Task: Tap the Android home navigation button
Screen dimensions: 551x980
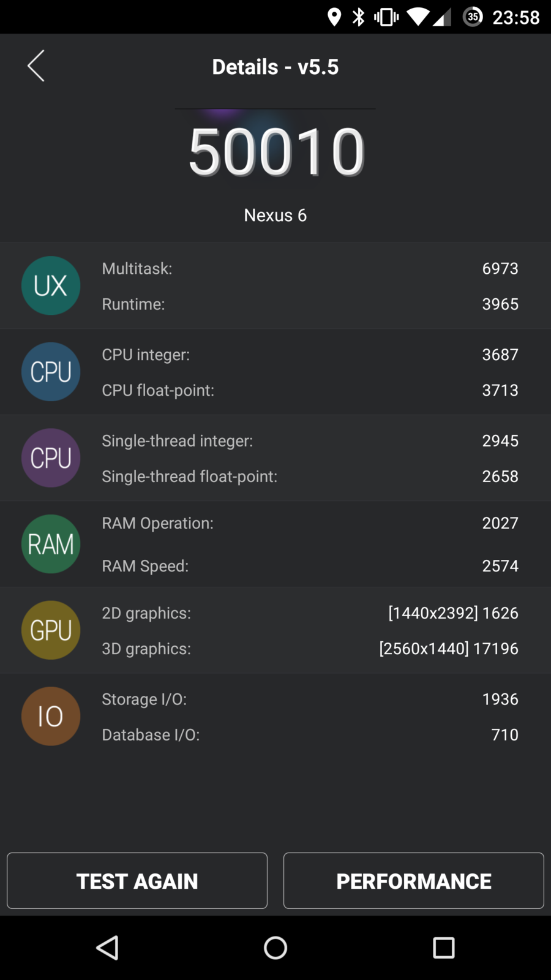Action: (x=275, y=948)
